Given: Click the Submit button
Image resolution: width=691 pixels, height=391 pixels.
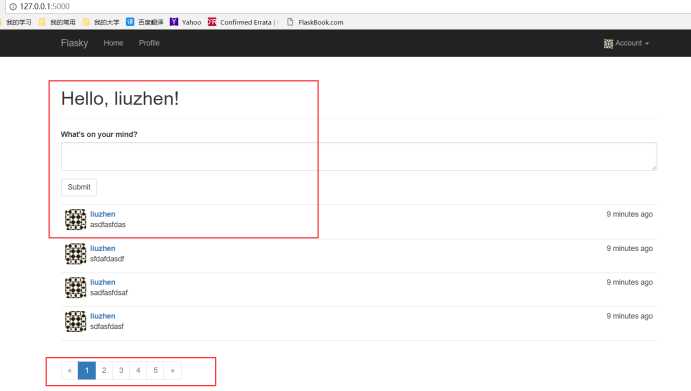Looking at the screenshot, I should (79, 187).
